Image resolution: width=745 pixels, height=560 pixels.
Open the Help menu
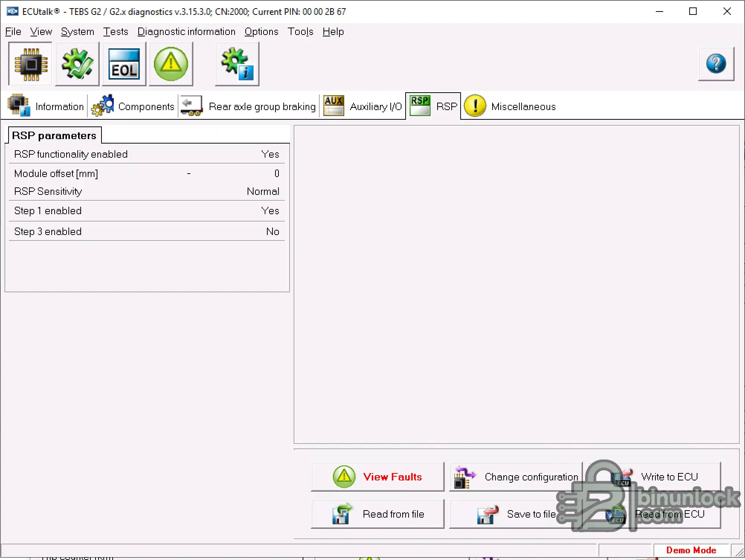pyautogui.click(x=333, y=32)
